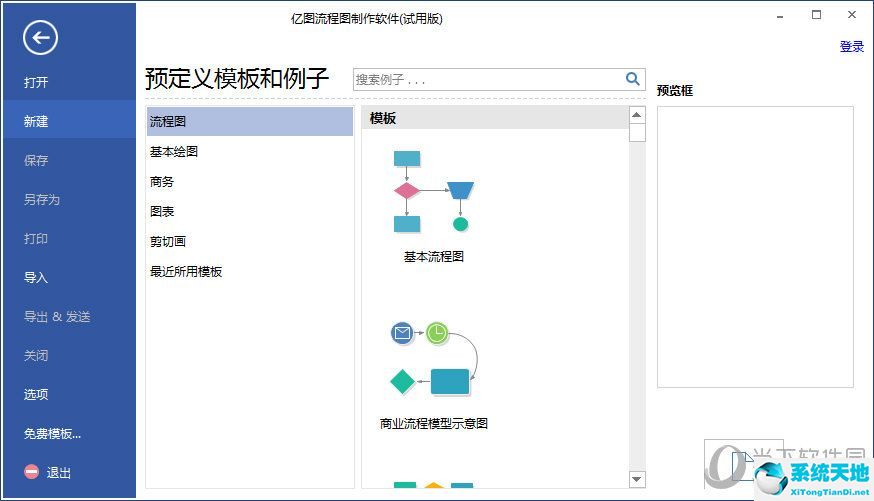874x501 pixels.
Task: Select the 基本流程图 template thumbnail
Action: coord(433,191)
